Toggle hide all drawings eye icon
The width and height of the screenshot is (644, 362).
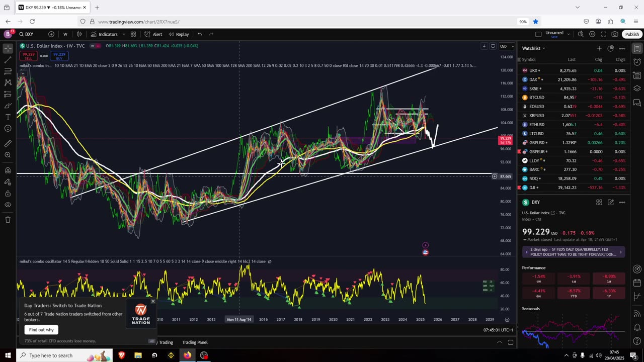[8, 205]
